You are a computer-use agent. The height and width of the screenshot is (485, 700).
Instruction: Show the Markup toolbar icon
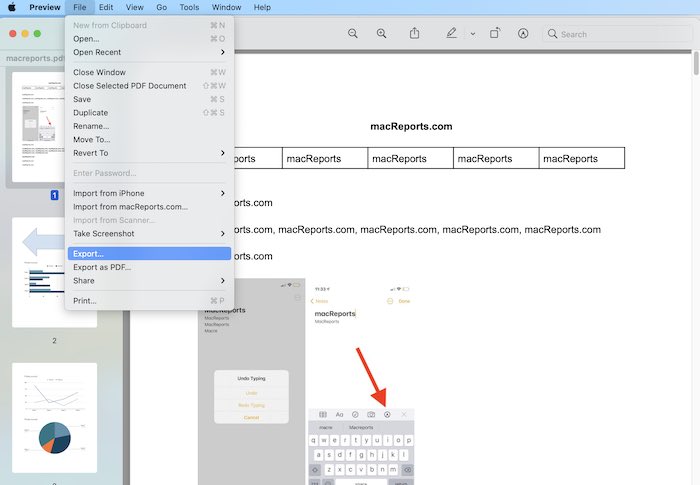[x=523, y=33]
